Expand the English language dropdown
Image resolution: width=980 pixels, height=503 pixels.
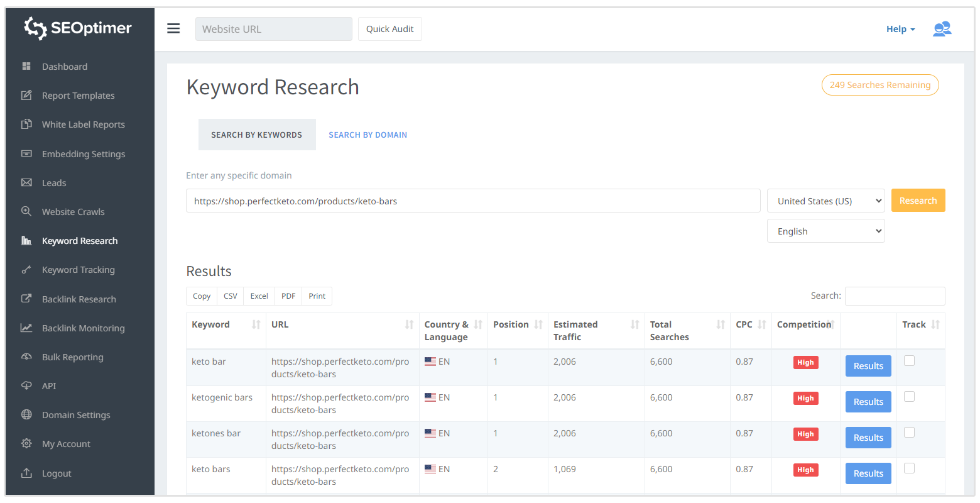click(825, 231)
